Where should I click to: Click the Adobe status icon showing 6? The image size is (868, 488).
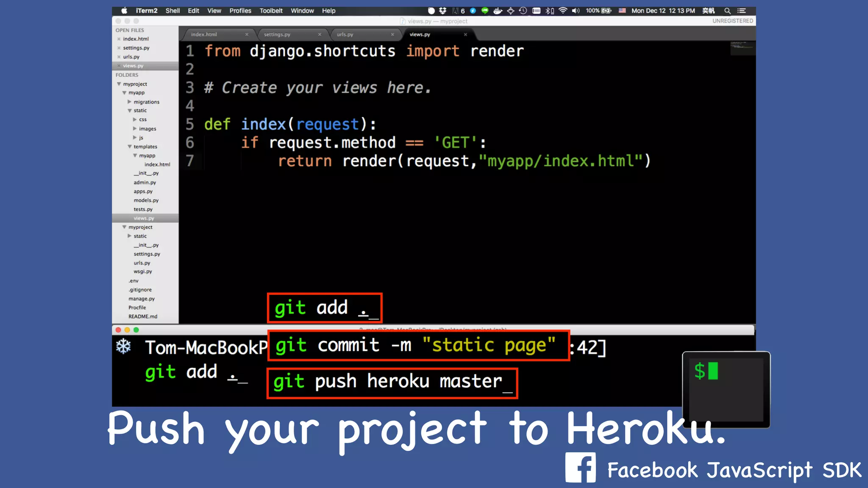click(459, 11)
